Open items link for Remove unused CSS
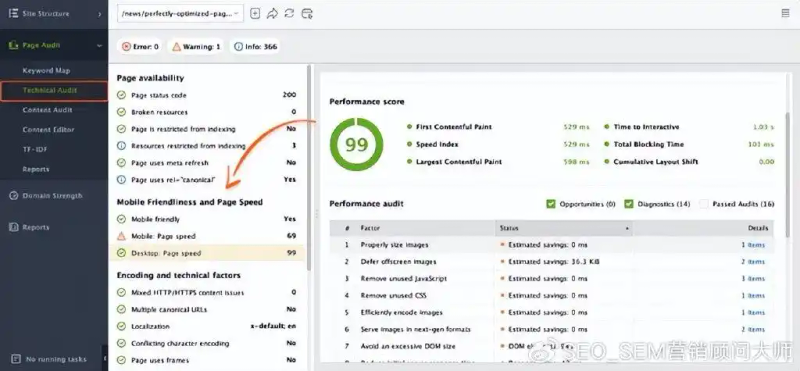 (753, 295)
